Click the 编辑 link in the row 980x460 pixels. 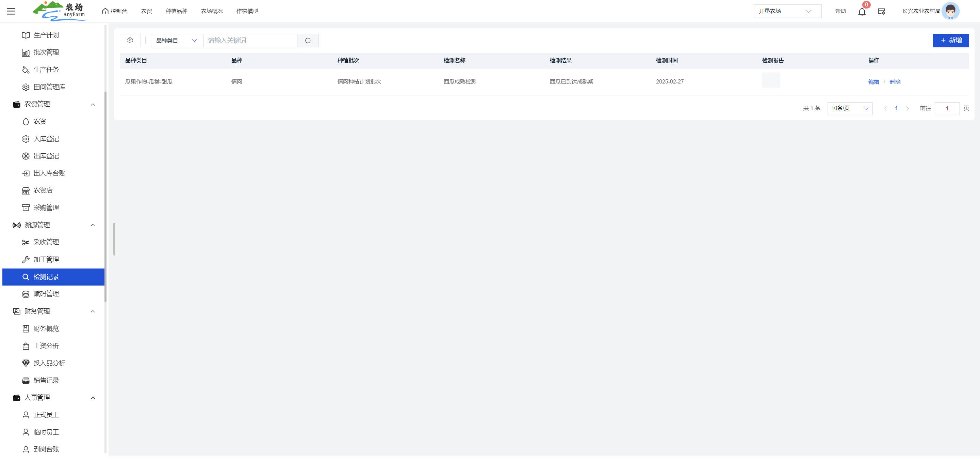(x=873, y=82)
